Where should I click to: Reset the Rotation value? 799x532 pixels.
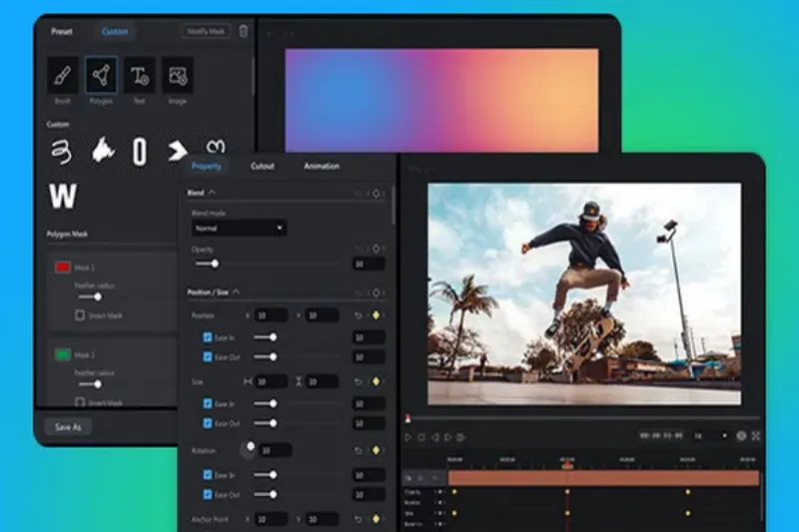(x=359, y=450)
